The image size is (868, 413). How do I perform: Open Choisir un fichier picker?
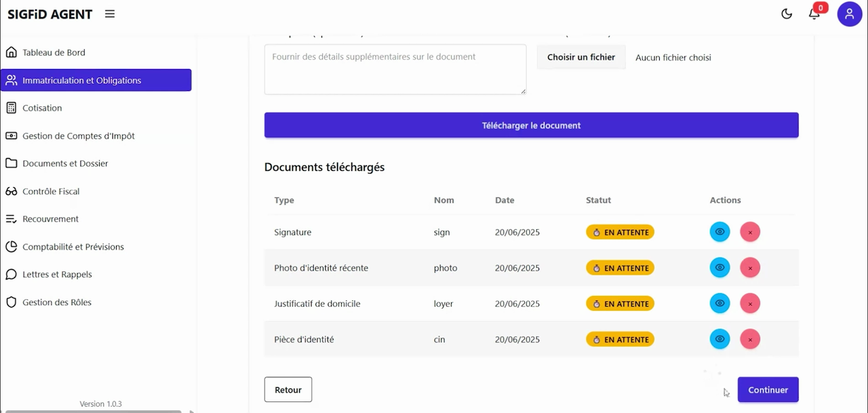click(580, 57)
